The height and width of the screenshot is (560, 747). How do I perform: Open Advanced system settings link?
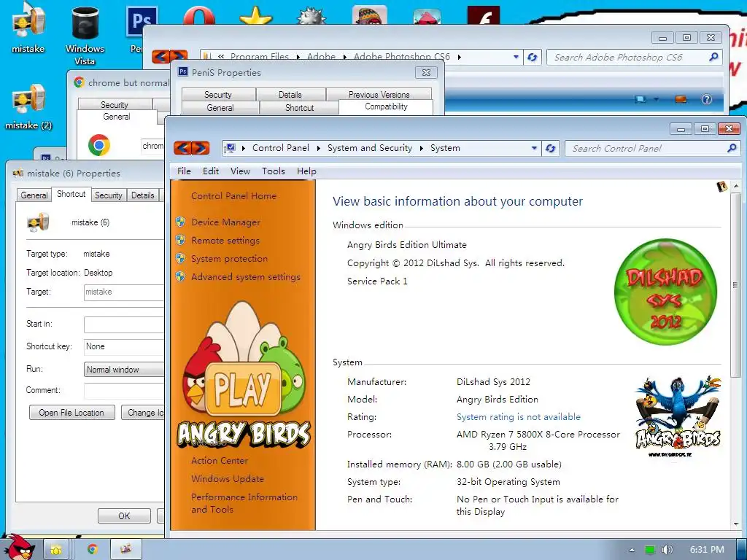point(246,276)
